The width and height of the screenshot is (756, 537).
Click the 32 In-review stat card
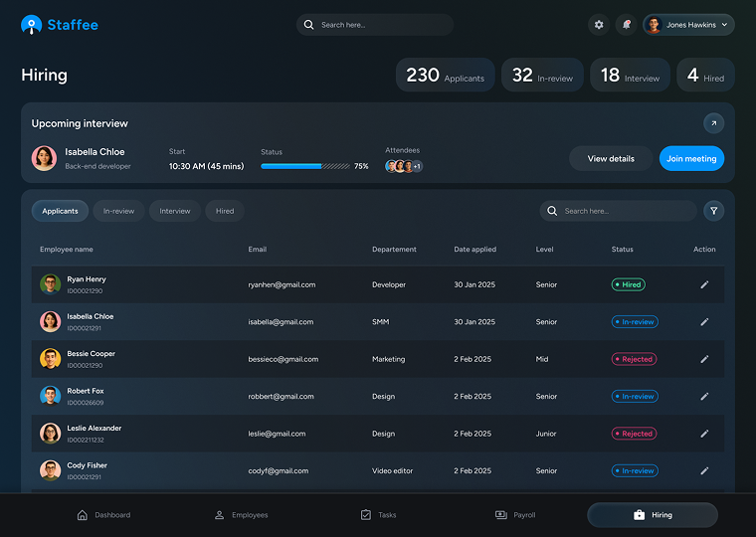click(x=542, y=75)
